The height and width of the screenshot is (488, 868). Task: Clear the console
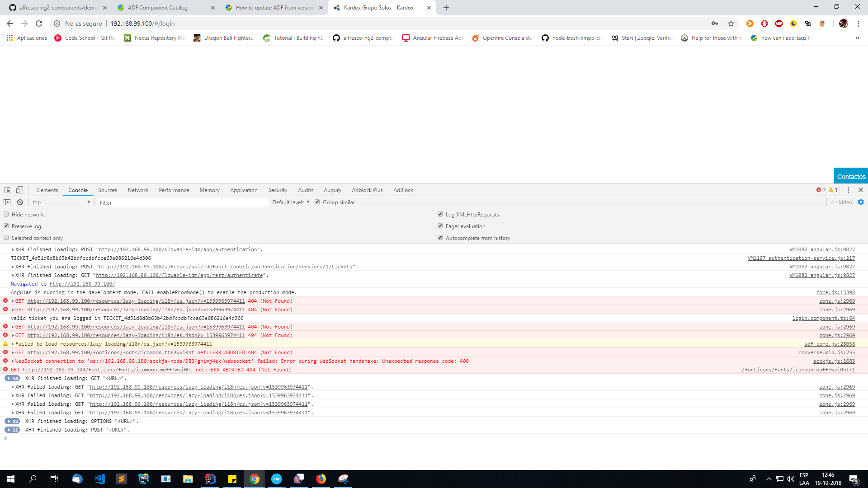coord(20,202)
